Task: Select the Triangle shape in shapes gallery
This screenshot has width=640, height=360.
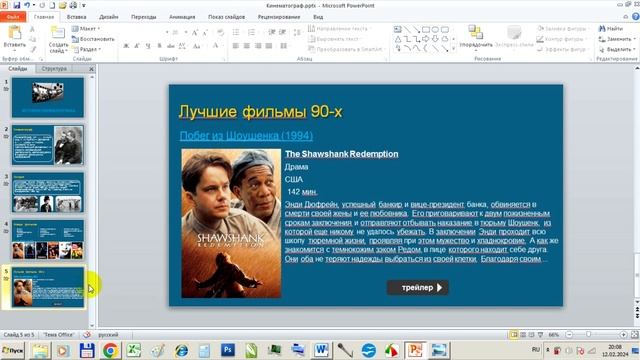Action: tap(398, 39)
